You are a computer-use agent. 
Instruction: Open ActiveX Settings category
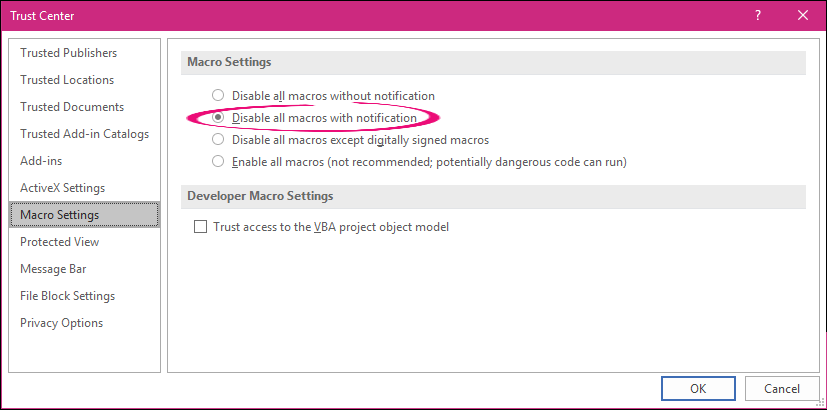tap(62, 188)
